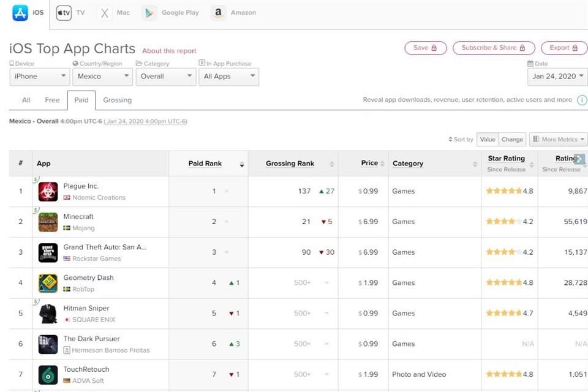Select the Hitman Sniper app icon
The image size is (588, 392).
click(48, 314)
